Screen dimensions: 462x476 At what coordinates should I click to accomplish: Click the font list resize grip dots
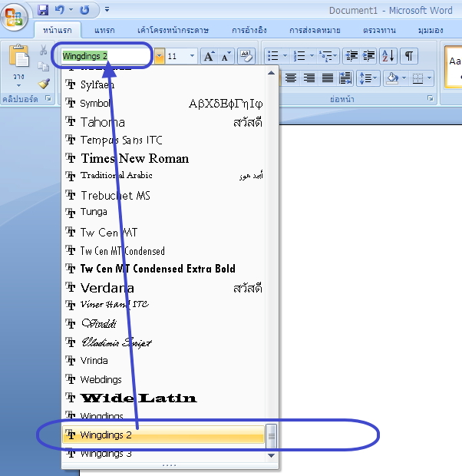(x=169, y=465)
